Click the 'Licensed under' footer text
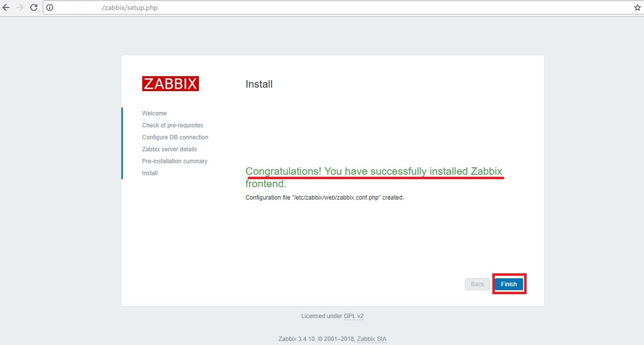This screenshot has width=644, height=345. point(322,316)
